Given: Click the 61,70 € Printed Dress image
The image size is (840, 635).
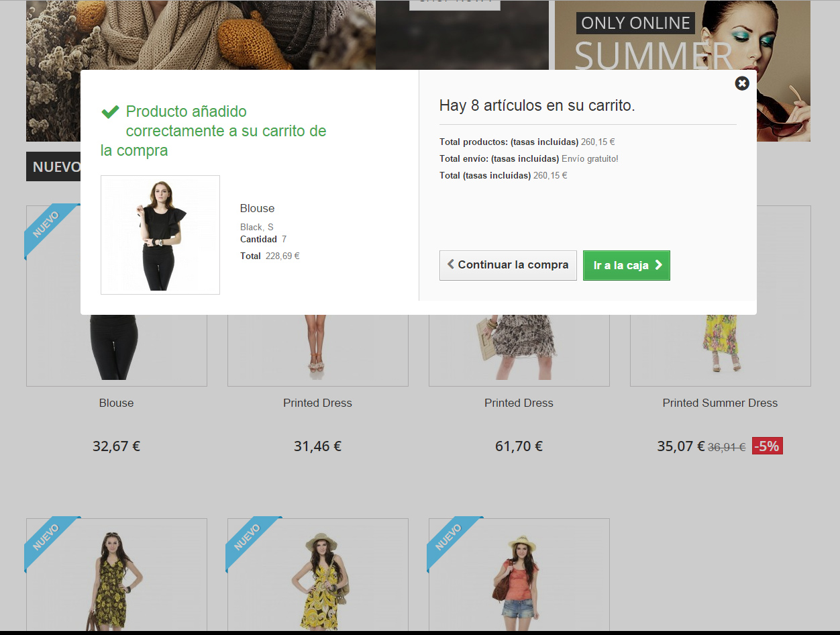Looking at the screenshot, I should [x=519, y=350].
